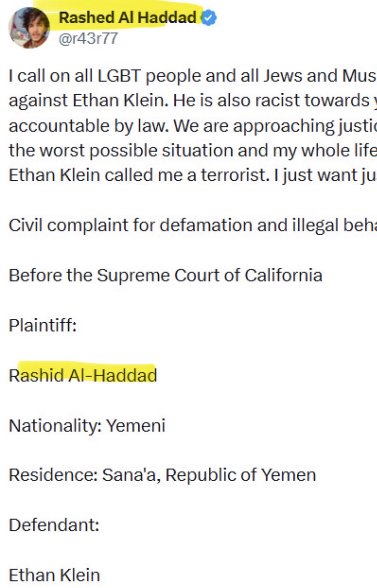Click the word 'California'
377x588 pixels.
click(x=283, y=275)
